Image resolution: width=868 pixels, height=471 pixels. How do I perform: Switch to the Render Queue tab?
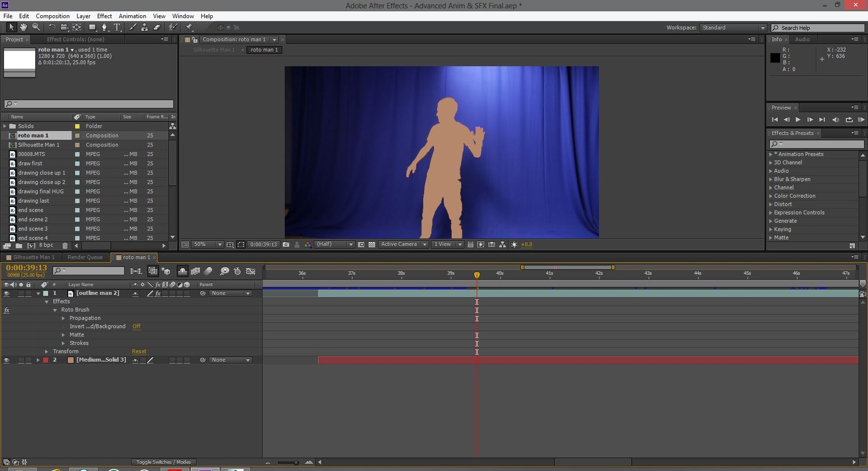point(85,257)
